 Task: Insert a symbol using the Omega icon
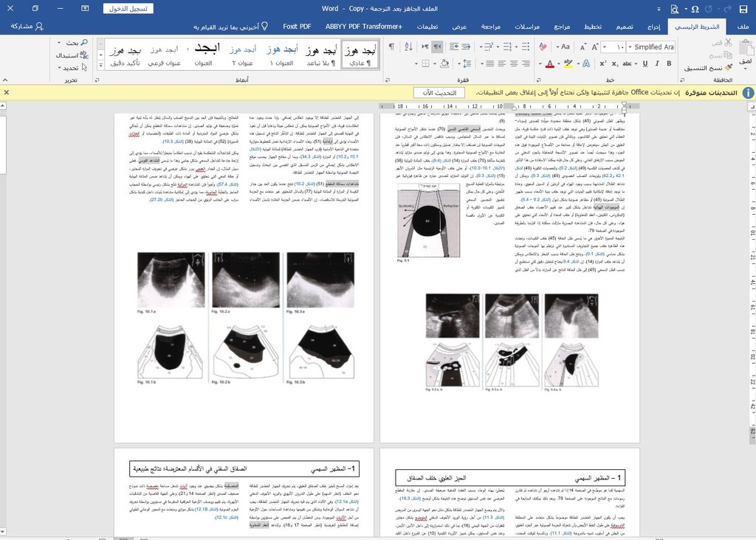click(x=695, y=9)
